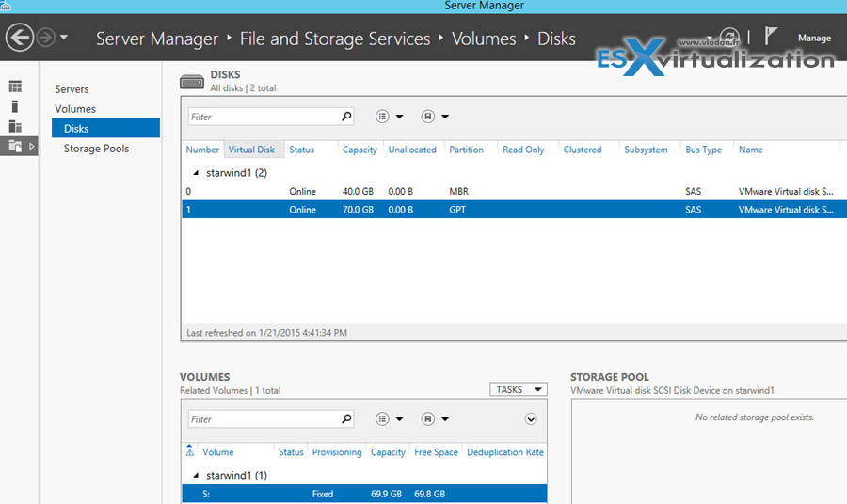Sort disks by Name column header

751,150
